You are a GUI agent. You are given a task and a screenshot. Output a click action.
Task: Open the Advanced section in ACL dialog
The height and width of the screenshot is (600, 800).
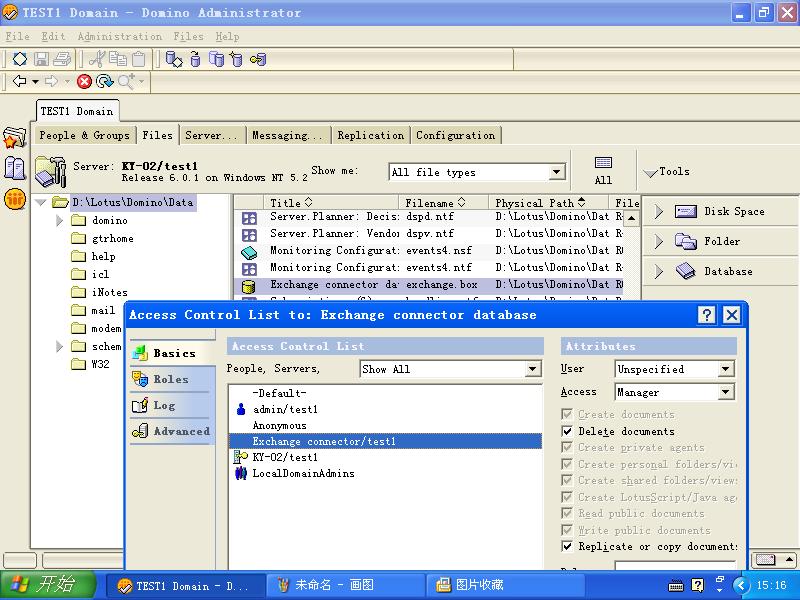coord(170,432)
